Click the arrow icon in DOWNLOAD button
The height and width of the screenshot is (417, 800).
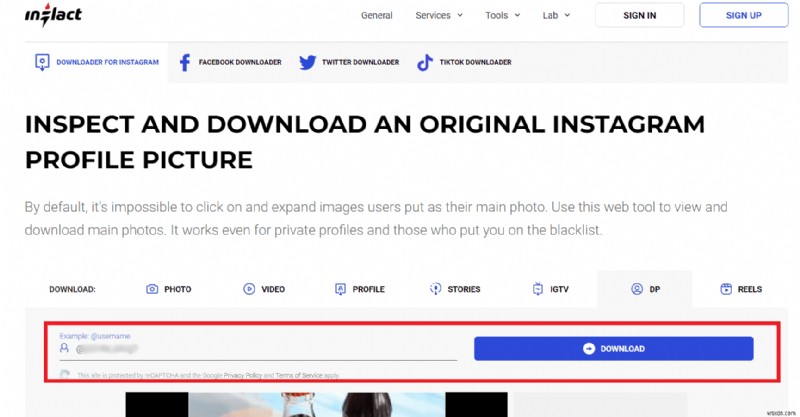click(x=589, y=349)
